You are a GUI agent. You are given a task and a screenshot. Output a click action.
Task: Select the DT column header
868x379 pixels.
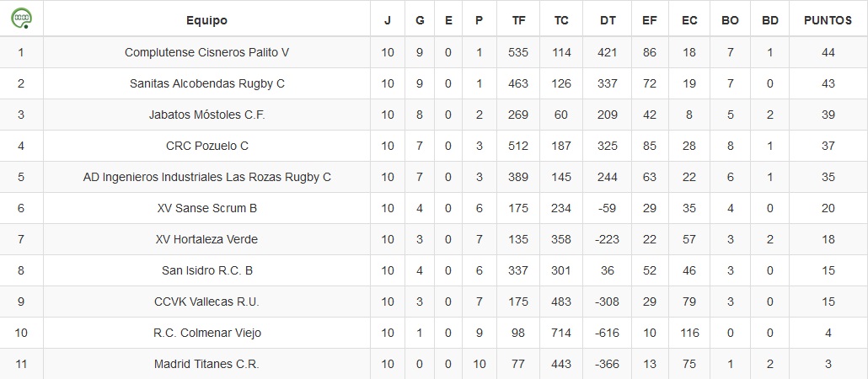(608, 20)
